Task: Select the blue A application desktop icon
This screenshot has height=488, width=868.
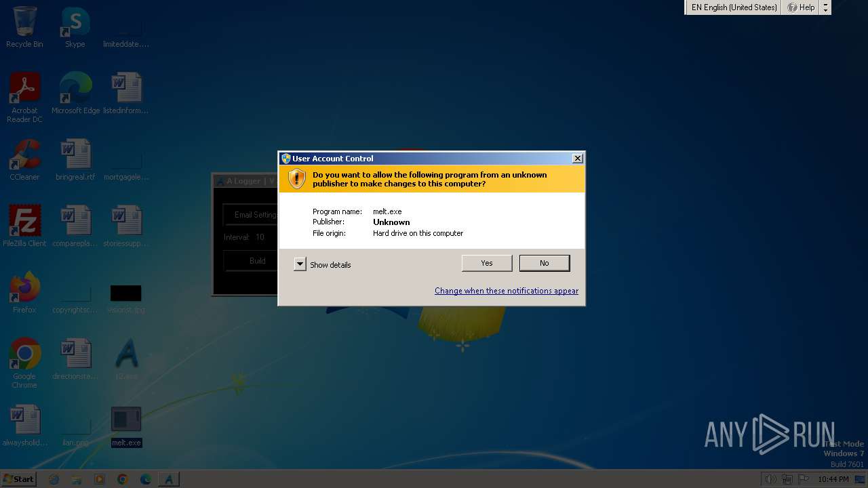Action: [126, 359]
